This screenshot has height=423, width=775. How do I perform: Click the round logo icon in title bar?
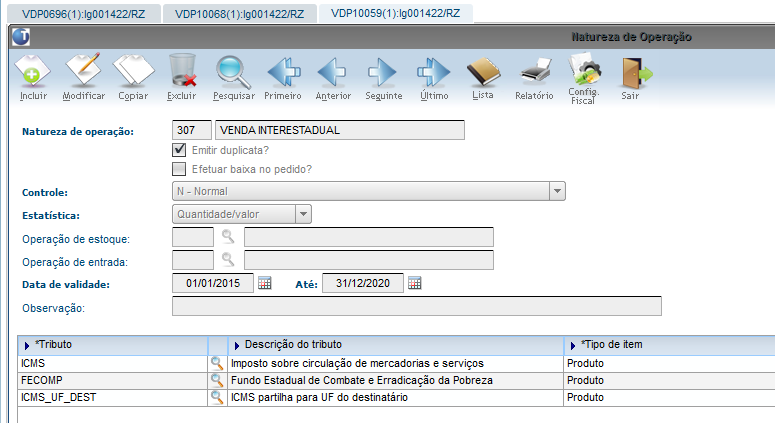click(x=21, y=37)
